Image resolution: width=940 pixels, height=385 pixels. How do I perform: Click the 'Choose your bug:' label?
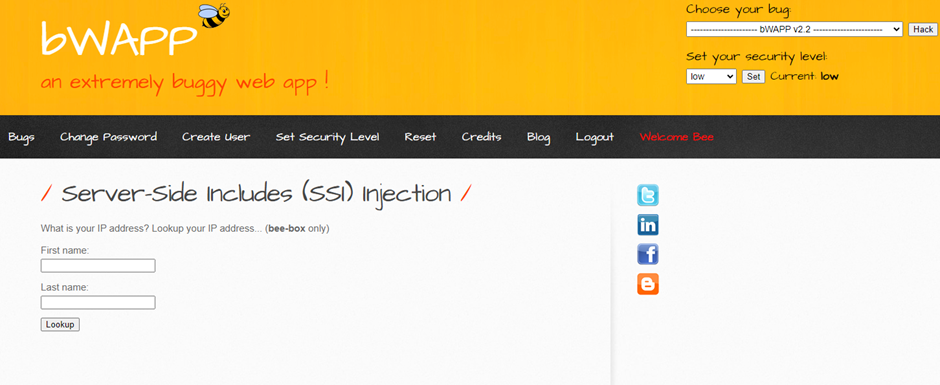point(739,10)
